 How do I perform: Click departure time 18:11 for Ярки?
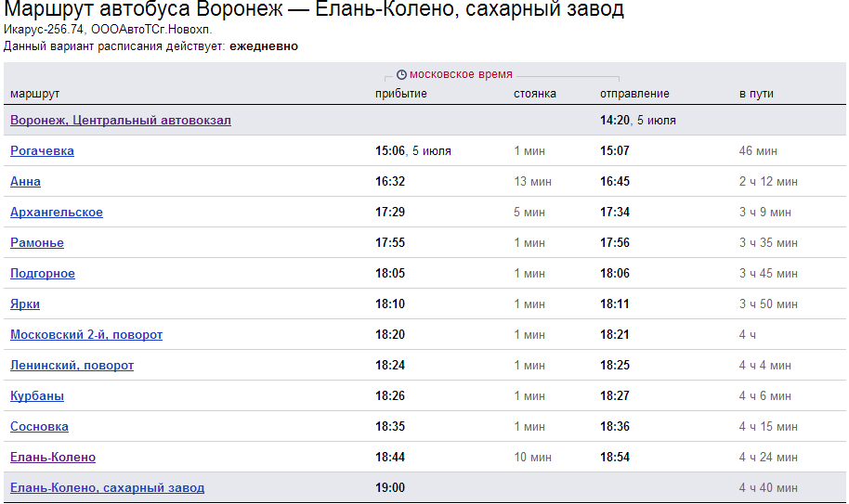[x=615, y=304]
